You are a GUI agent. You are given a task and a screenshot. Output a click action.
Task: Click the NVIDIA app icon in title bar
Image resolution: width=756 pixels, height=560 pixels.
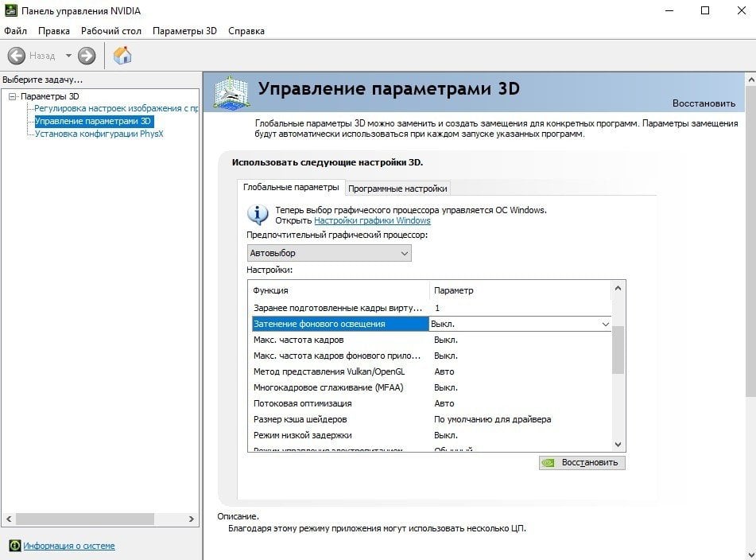coord(10,10)
